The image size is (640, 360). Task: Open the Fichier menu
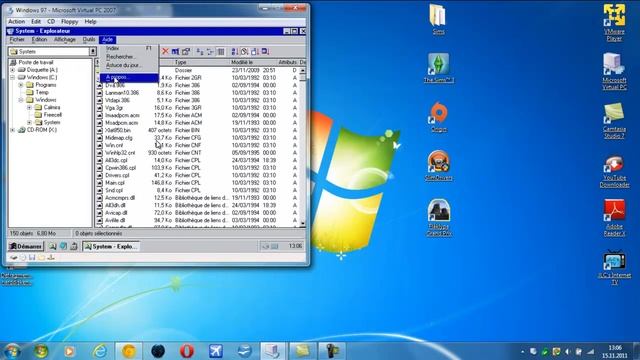pyautogui.click(x=17, y=40)
